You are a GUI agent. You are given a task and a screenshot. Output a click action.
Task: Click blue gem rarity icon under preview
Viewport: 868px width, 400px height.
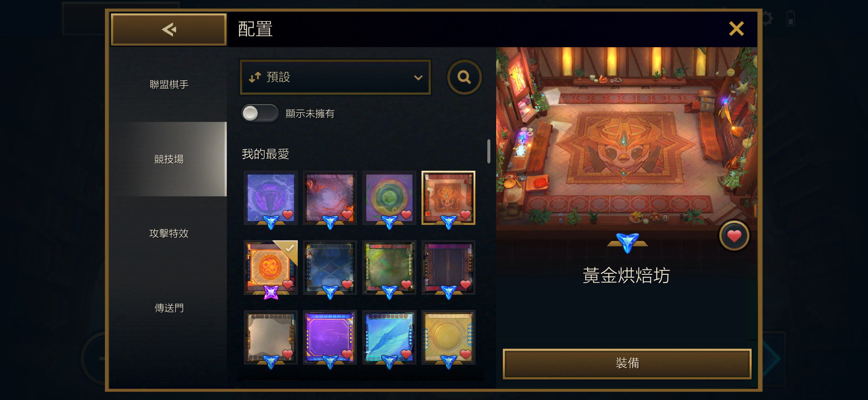tap(627, 243)
